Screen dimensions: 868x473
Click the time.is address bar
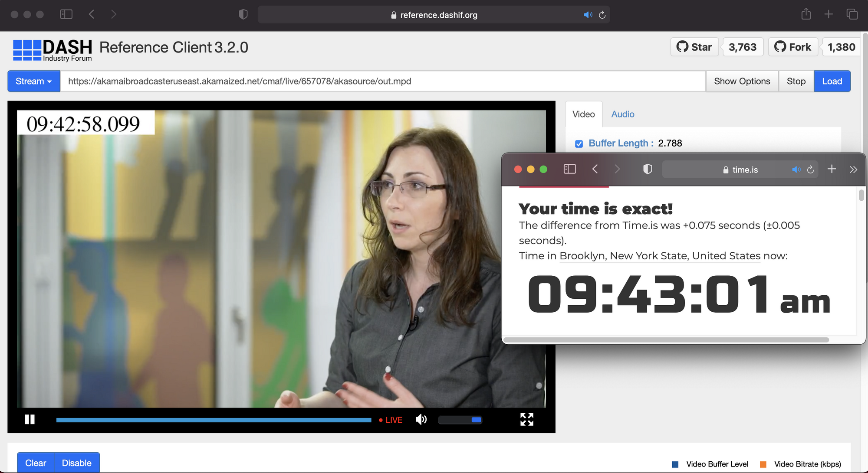740,170
